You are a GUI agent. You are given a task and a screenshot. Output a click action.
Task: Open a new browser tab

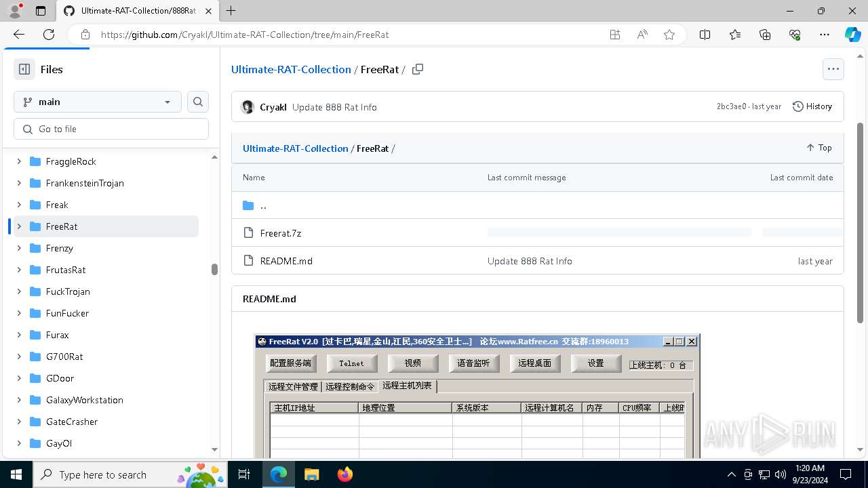coord(231,11)
